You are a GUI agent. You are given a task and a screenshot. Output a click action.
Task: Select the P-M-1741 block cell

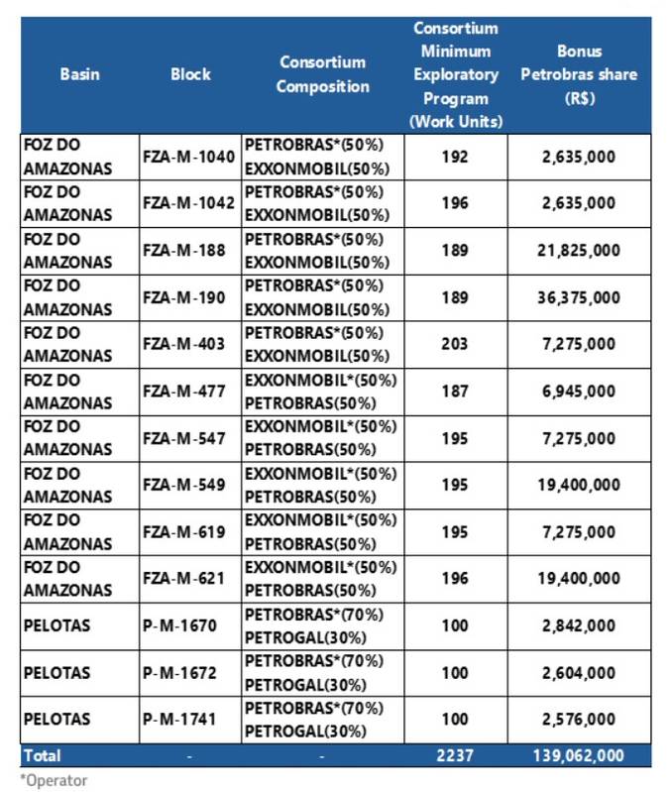tap(190, 720)
